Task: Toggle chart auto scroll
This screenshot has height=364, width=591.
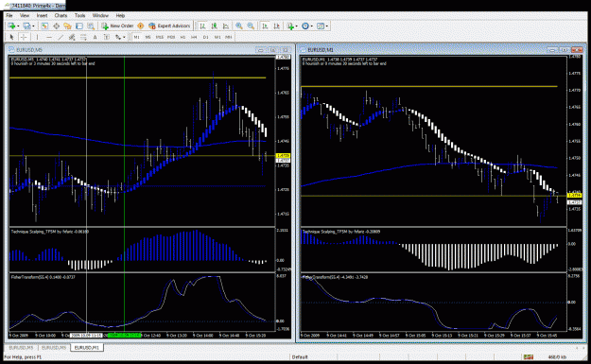Action: pos(265,26)
